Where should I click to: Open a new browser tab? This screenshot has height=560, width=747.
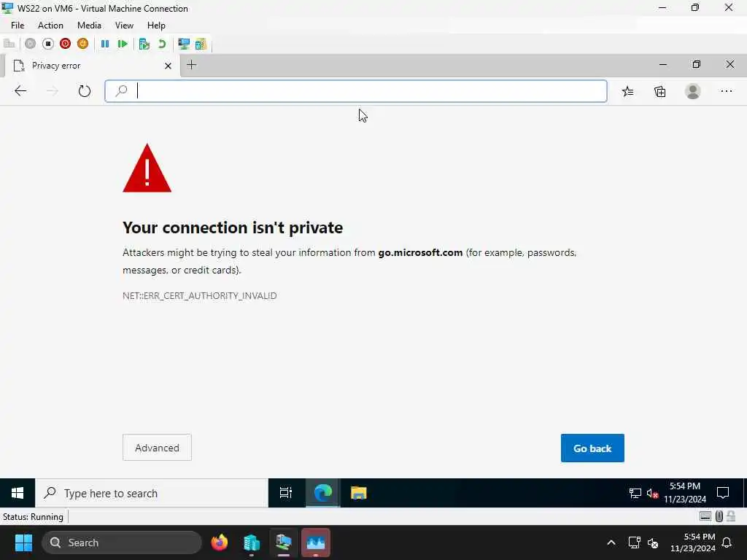tap(192, 65)
